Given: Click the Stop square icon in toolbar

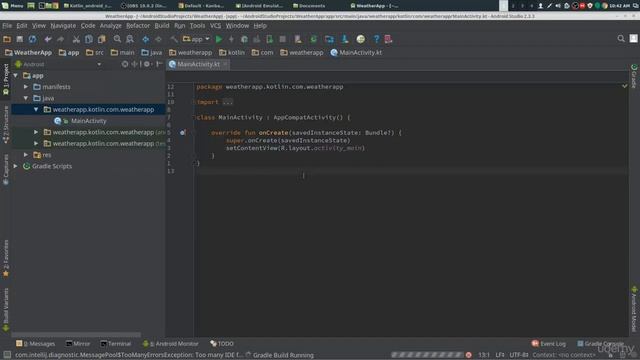Looking at the screenshot, I should [x=282, y=39].
